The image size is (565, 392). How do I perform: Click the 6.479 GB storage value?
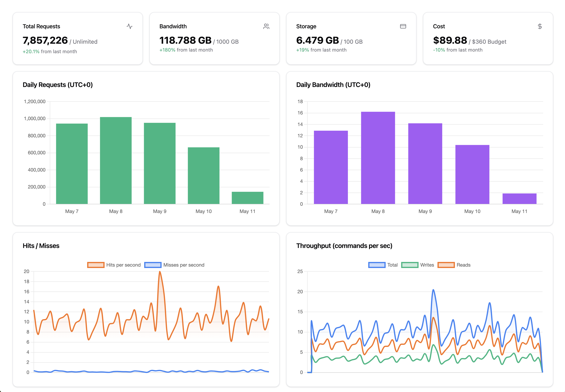[317, 40]
